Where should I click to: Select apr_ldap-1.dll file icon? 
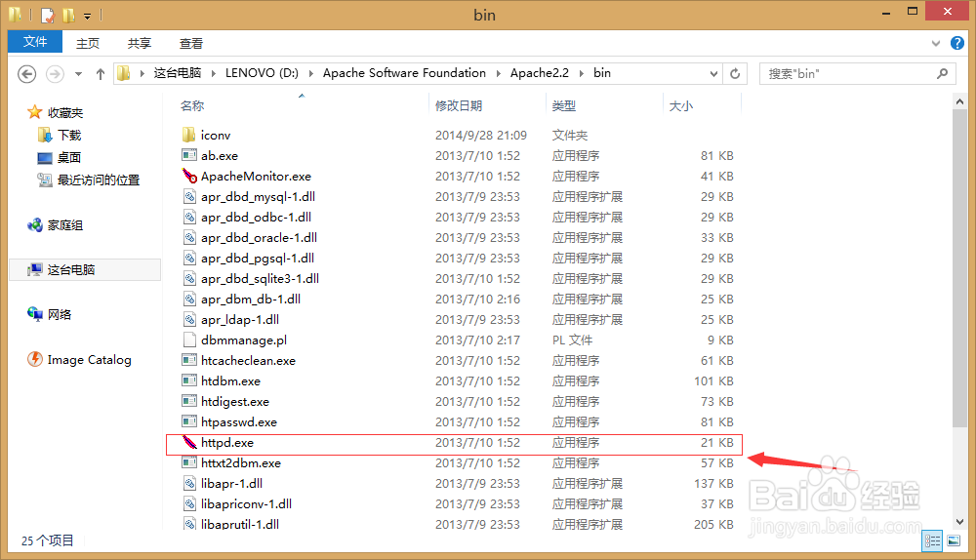click(189, 320)
